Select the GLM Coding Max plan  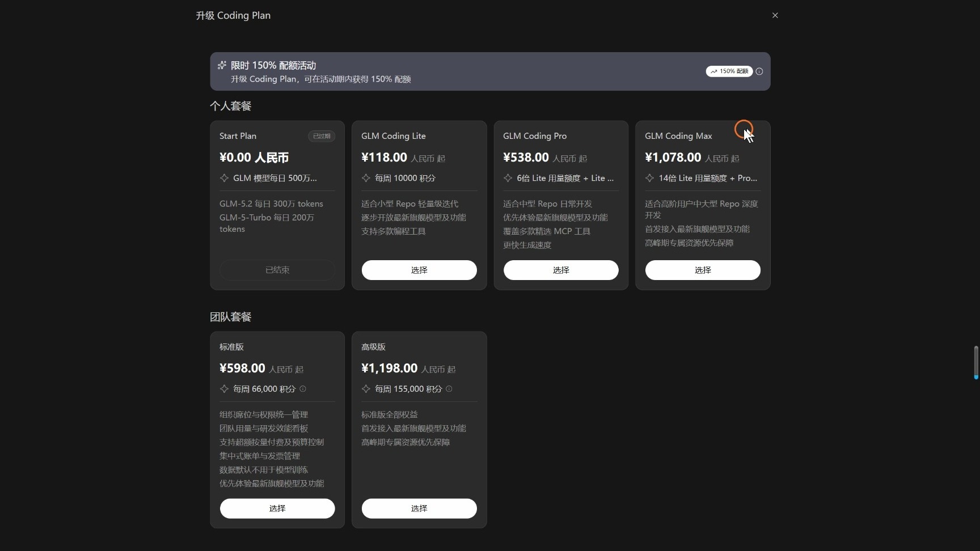click(x=703, y=270)
